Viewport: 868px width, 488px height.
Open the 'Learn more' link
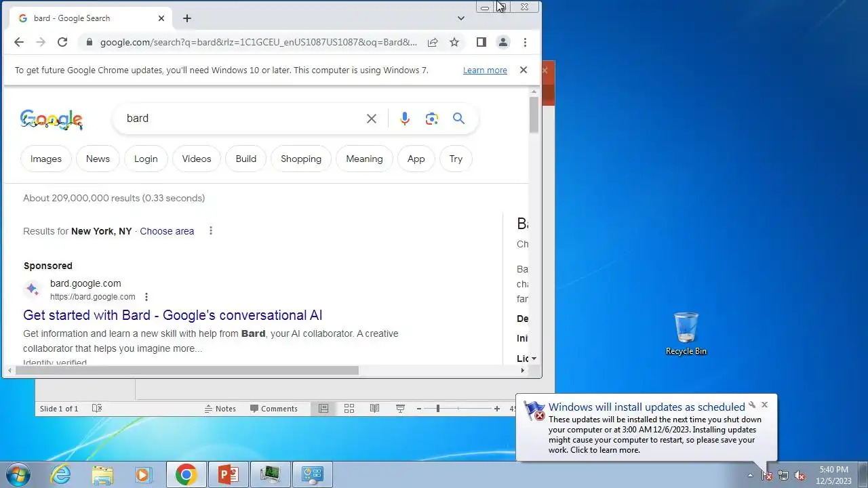point(485,70)
